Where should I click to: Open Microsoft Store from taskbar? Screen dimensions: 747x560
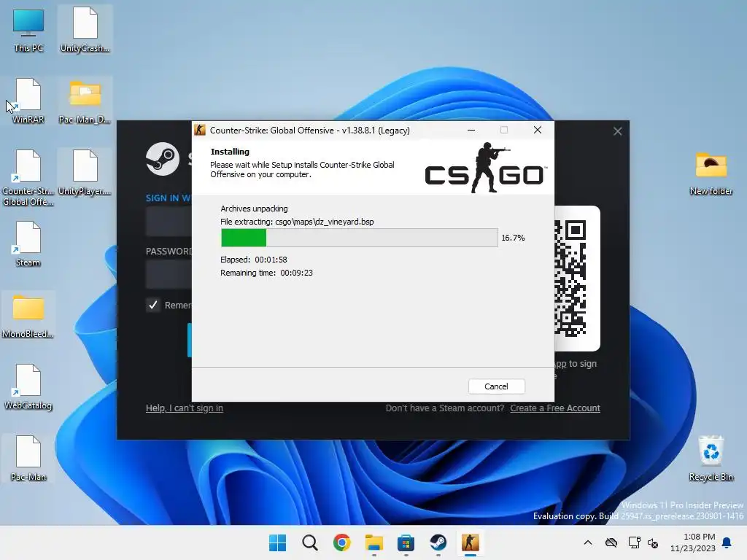pyautogui.click(x=406, y=542)
